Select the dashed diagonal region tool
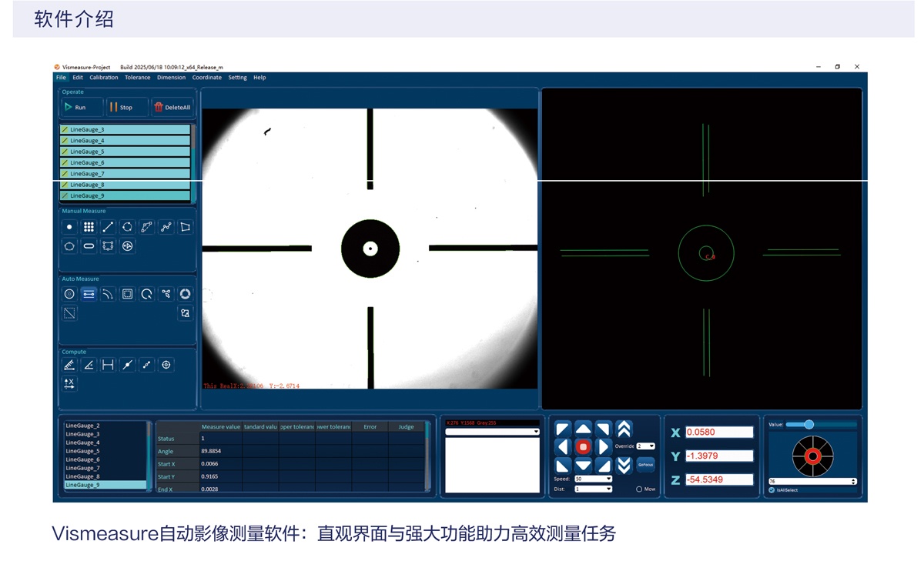The image size is (924, 581). [69, 313]
